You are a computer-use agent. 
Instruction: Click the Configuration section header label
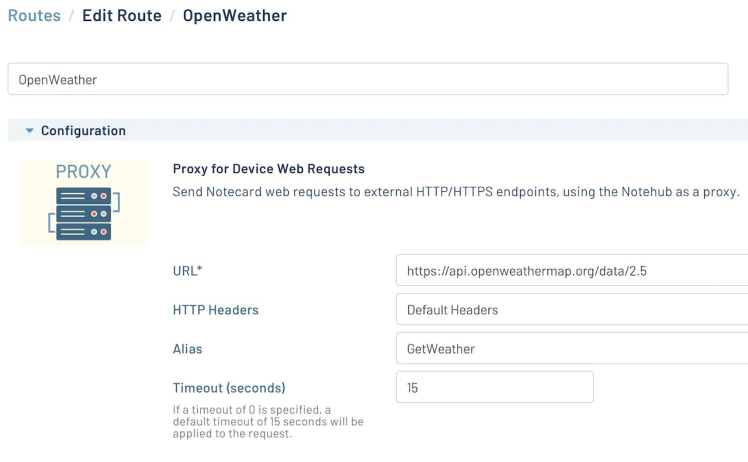pyautogui.click(x=83, y=131)
